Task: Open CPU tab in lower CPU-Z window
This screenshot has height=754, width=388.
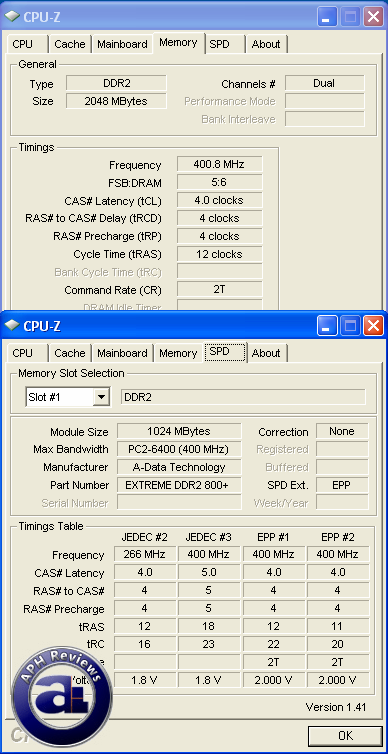Action: 27,353
